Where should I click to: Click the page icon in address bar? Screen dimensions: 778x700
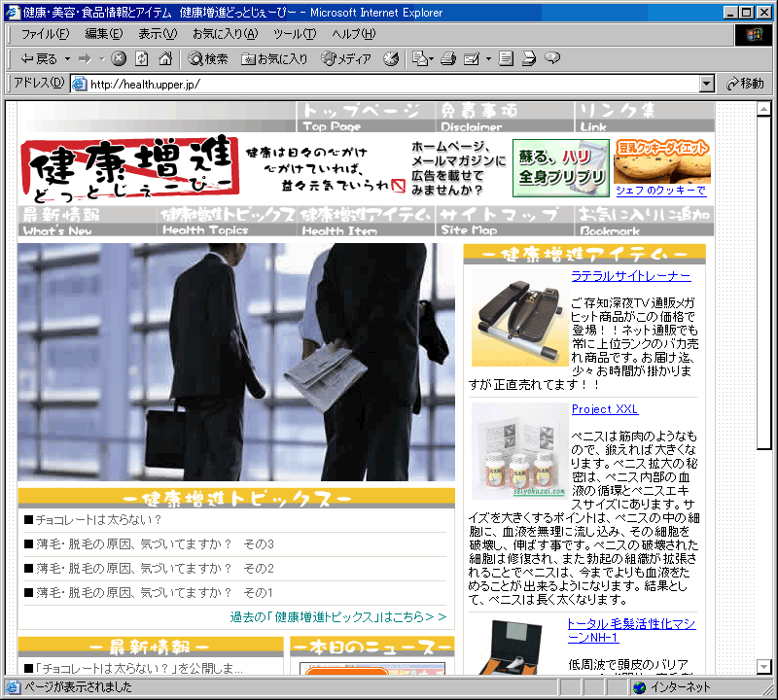pos(80,84)
